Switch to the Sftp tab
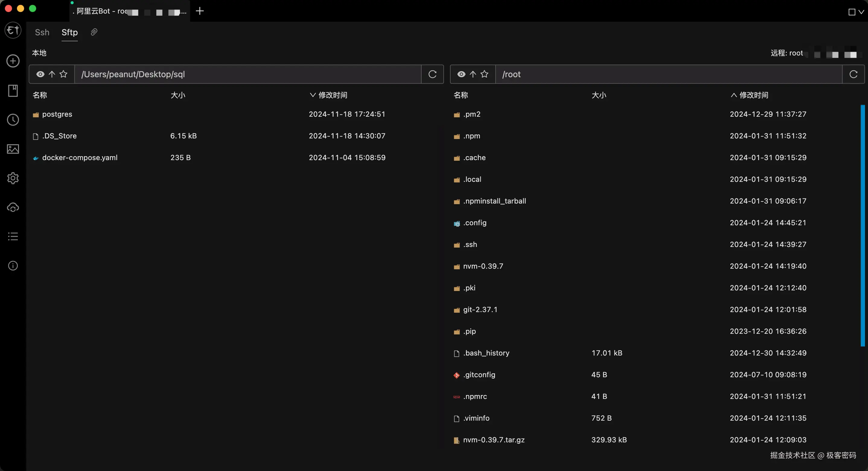This screenshot has width=868, height=471. [x=70, y=32]
